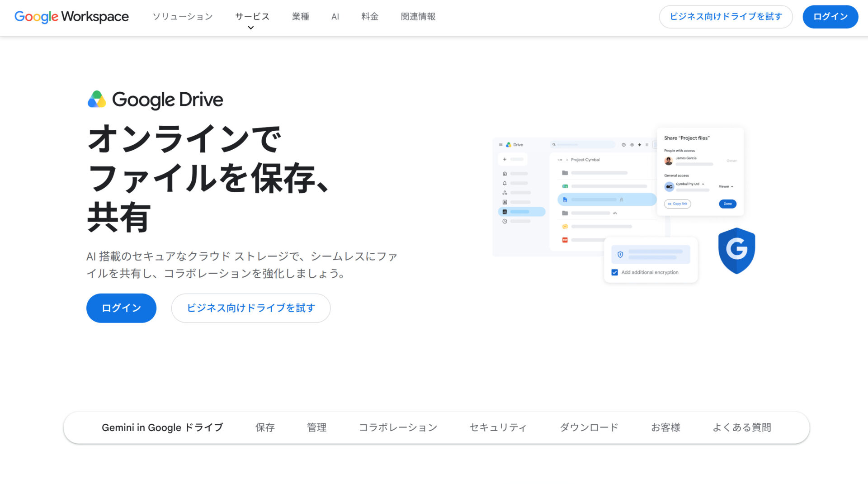Image resolution: width=868 pixels, height=484 pixels.
Task: Click the header ログイン button
Action: coord(830,17)
